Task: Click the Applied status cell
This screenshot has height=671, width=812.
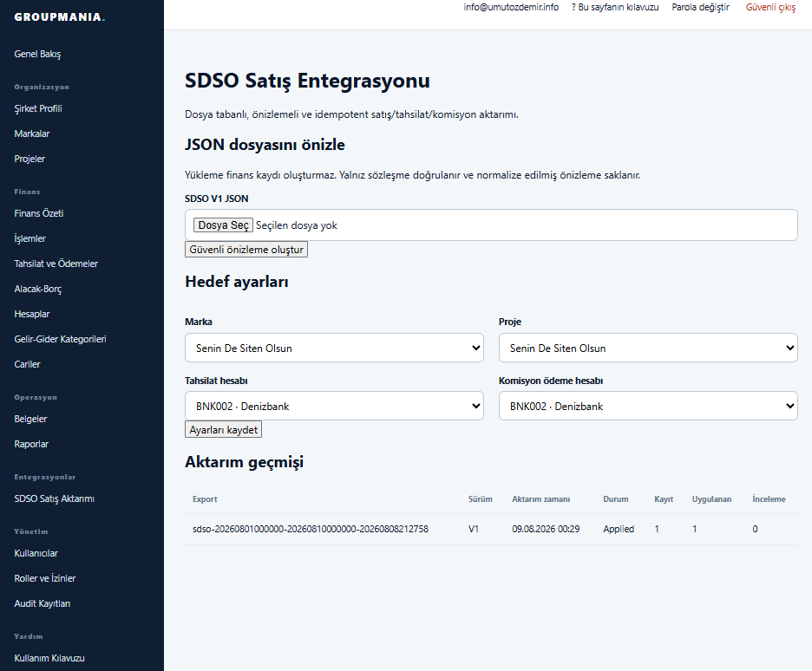Action: pos(619,529)
